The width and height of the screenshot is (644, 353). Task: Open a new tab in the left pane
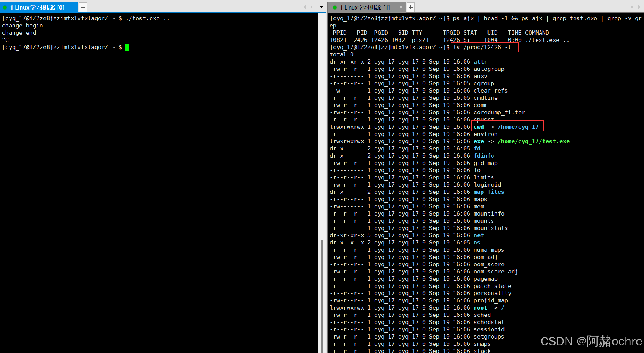point(83,7)
